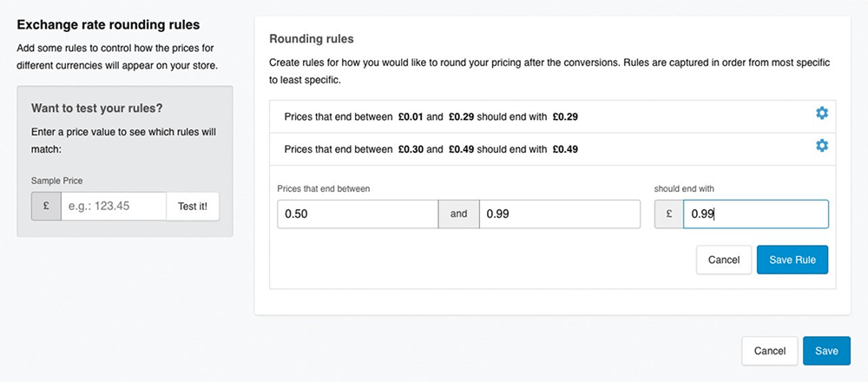
Task: Focus the 'should end with' value field
Action: pos(755,214)
